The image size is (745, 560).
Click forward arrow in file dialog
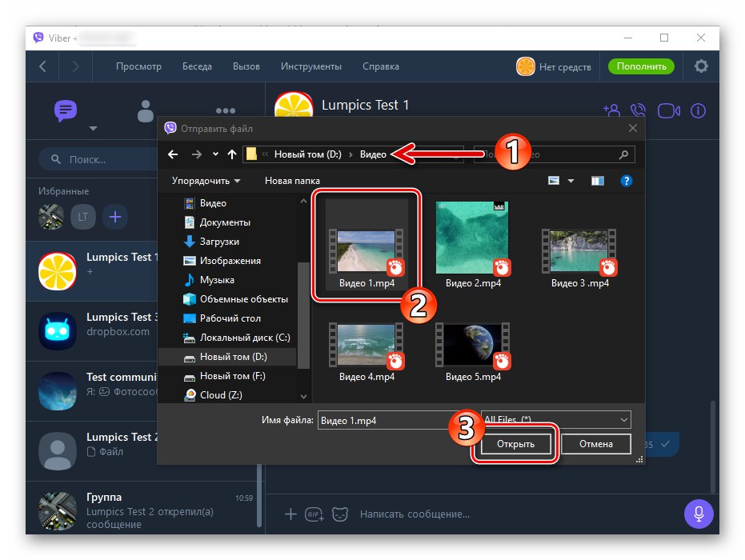tap(196, 154)
